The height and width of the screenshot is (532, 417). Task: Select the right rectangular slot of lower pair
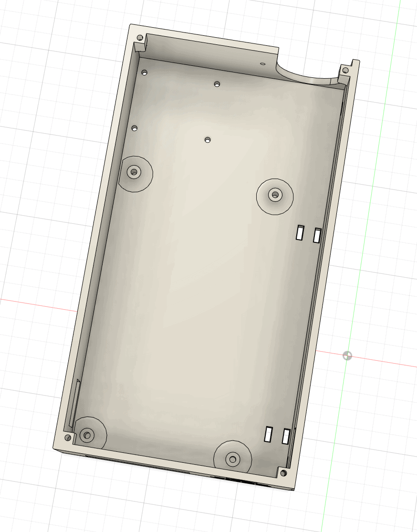click(x=286, y=437)
